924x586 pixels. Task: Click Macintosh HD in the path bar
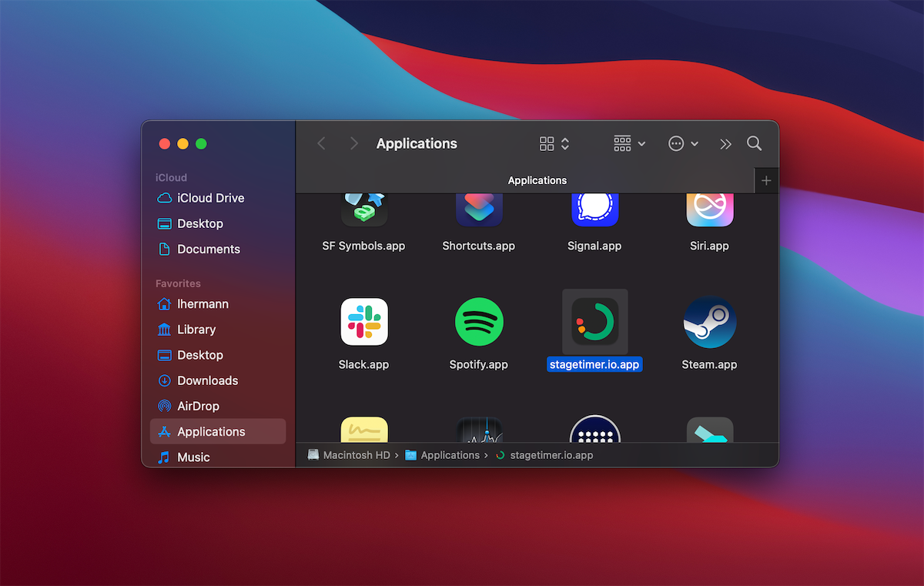coord(356,455)
